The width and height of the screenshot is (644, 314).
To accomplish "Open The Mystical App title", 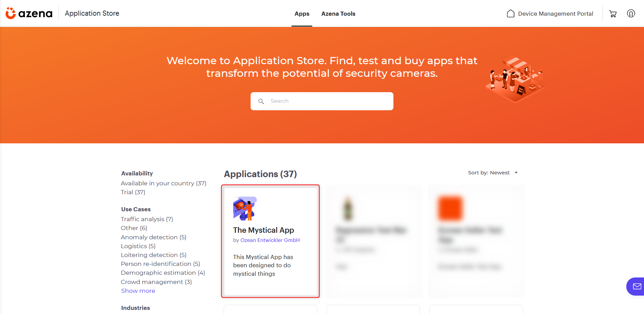I will pyautogui.click(x=264, y=230).
